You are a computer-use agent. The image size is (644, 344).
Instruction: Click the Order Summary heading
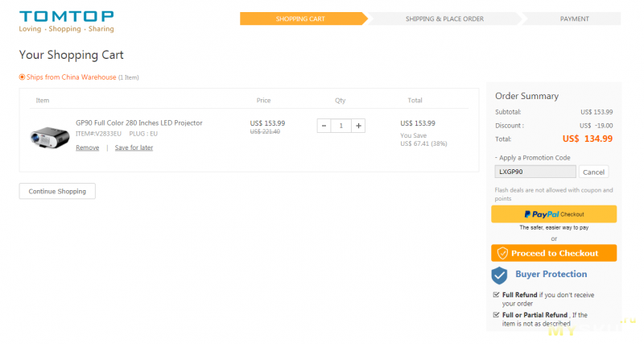(526, 96)
